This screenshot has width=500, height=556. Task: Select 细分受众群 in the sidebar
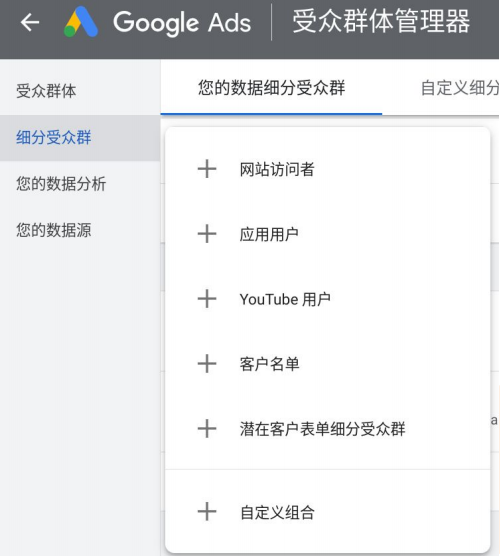pos(80,138)
